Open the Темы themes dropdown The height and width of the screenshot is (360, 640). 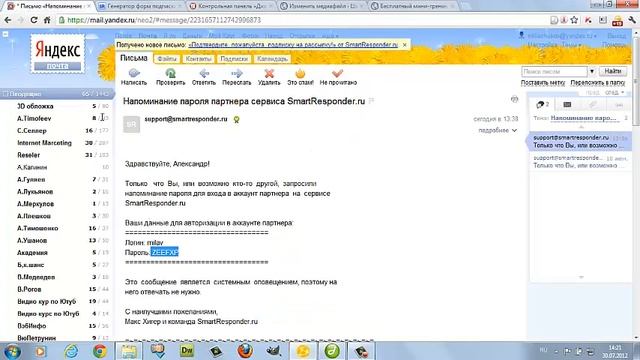(571, 45)
